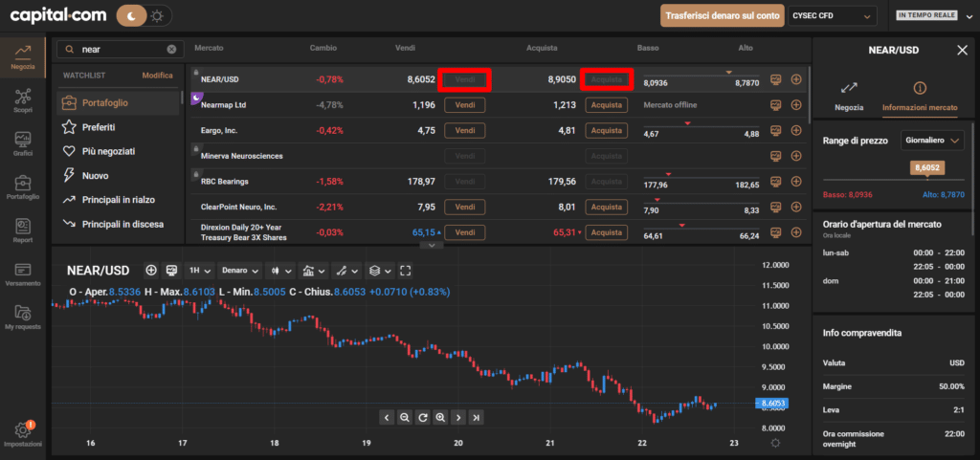Viewport: 980px width, 460px height.
Task: Click the chart monitor icon in chart toolbar
Action: point(170,271)
